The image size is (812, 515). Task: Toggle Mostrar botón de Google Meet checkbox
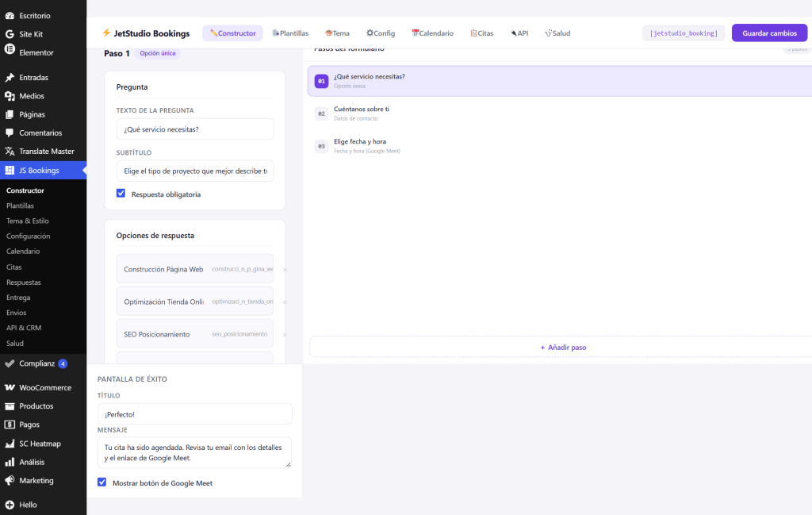coord(102,482)
